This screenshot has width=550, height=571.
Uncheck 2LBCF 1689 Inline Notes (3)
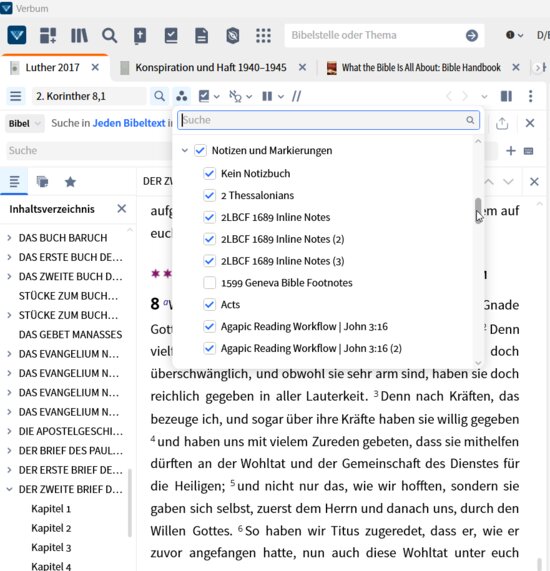[209, 261]
